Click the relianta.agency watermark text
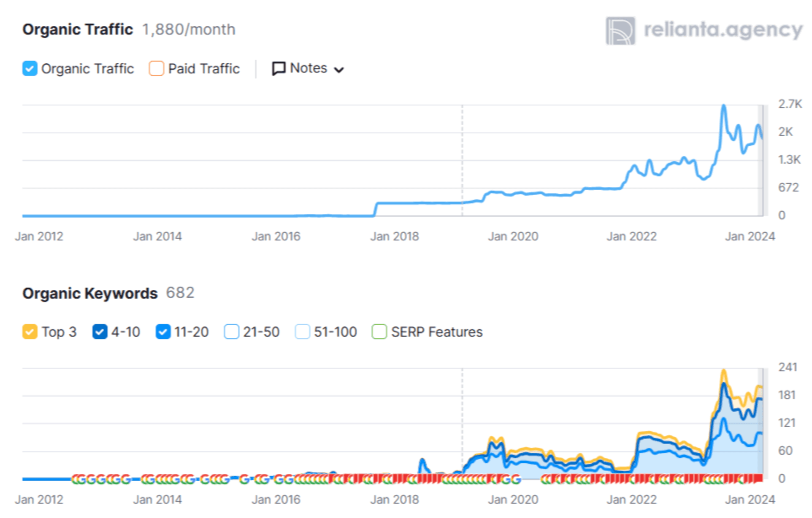812x518 pixels. (723, 30)
